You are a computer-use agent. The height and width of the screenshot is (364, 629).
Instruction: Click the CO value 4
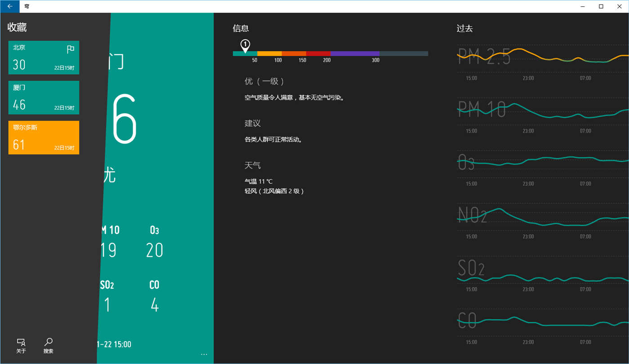155,305
